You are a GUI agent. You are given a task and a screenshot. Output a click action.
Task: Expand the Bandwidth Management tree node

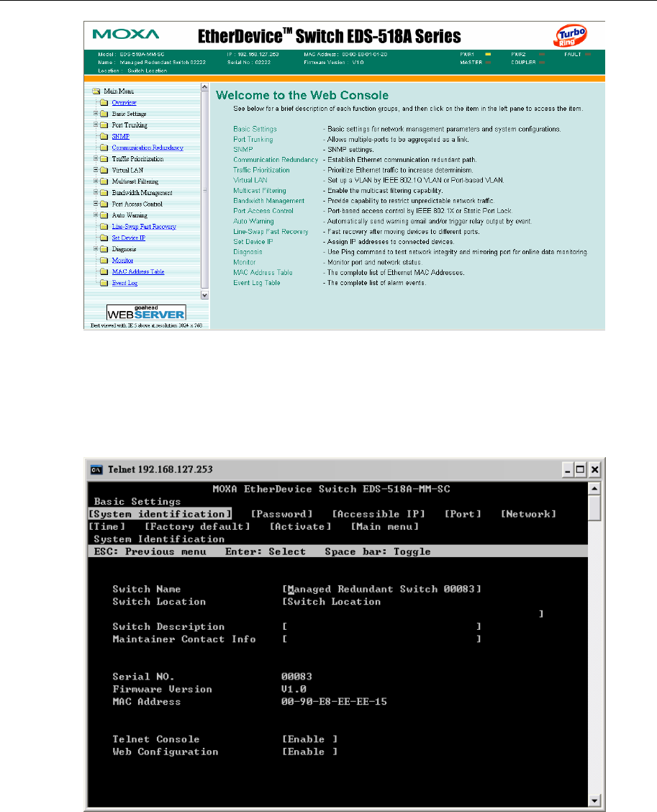[96, 192]
